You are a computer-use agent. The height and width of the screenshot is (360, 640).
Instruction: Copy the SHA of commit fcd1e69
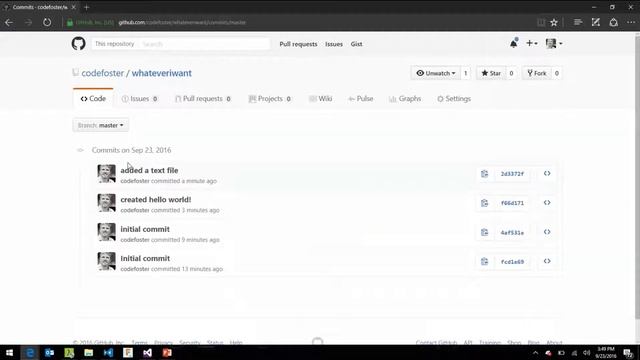click(484, 262)
